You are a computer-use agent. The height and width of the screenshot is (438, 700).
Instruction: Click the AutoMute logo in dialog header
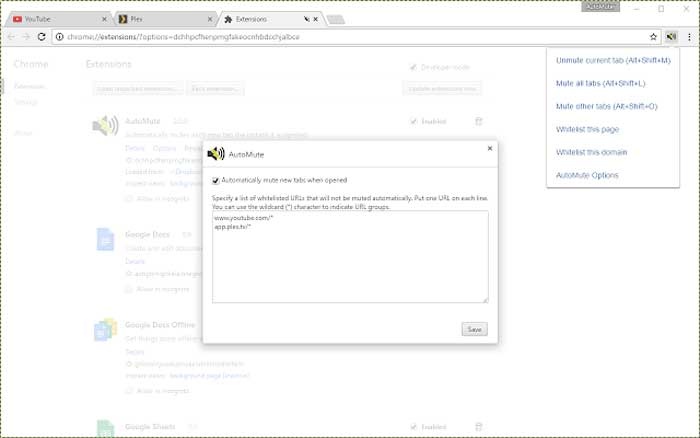(216, 154)
